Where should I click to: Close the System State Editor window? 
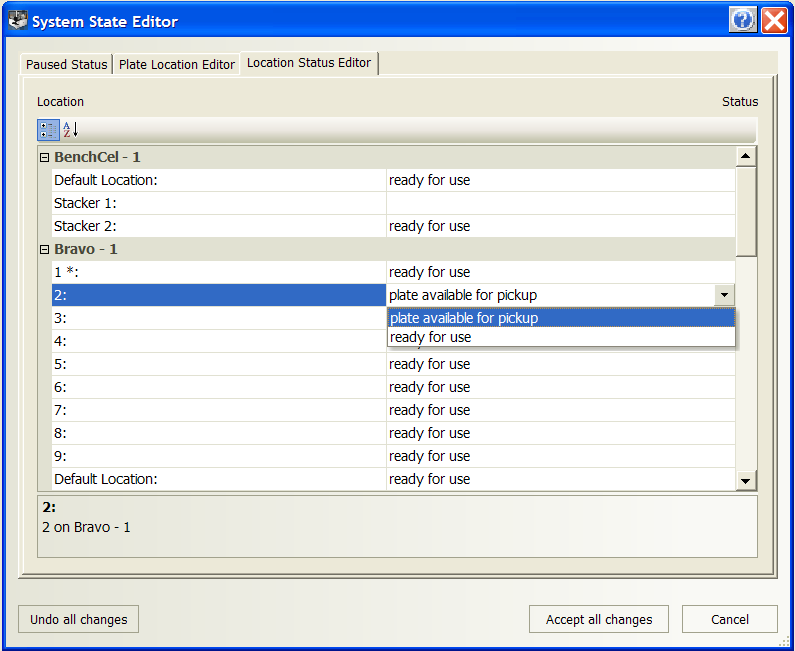774,20
